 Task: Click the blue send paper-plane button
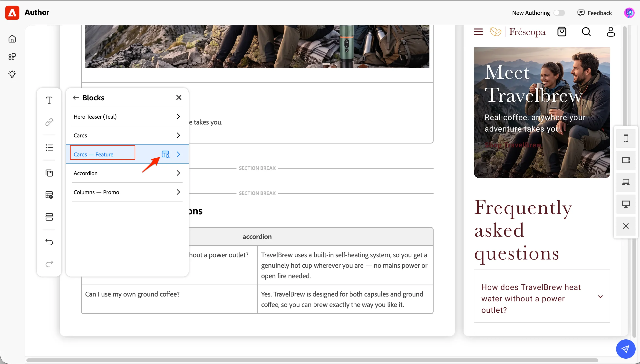pyautogui.click(x=626, y=349)
